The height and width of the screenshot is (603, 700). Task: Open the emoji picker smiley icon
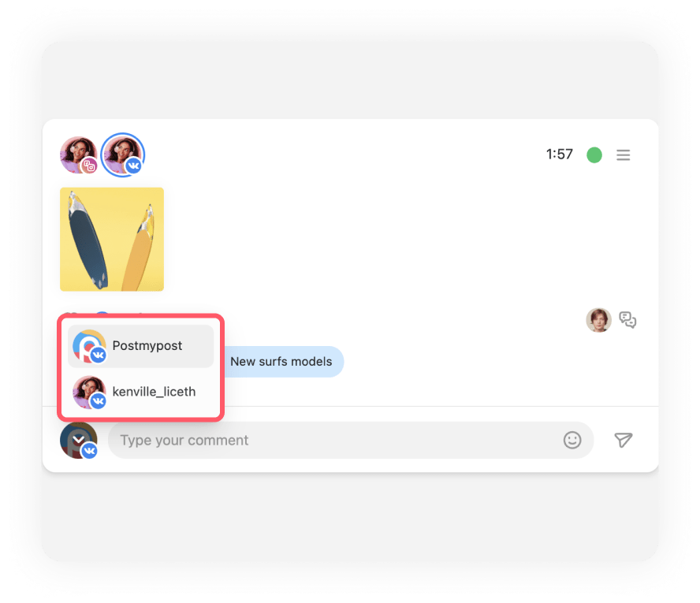[x=572, y=440]
